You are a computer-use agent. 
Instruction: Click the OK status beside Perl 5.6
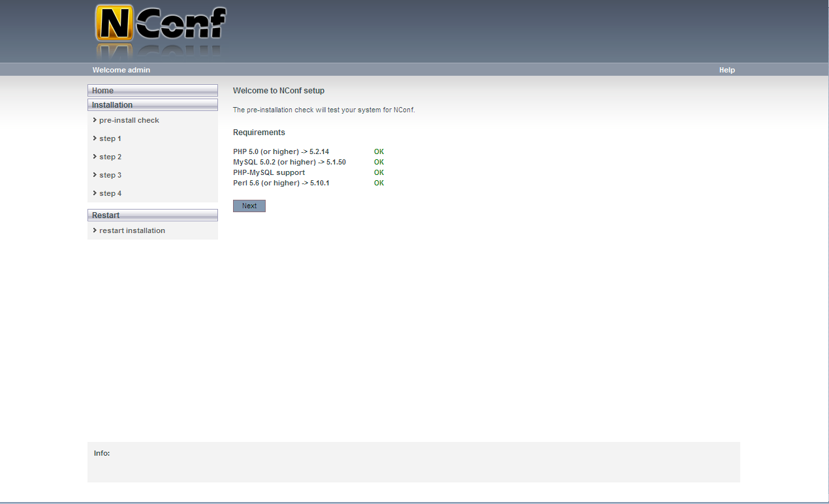pos(379,183)
